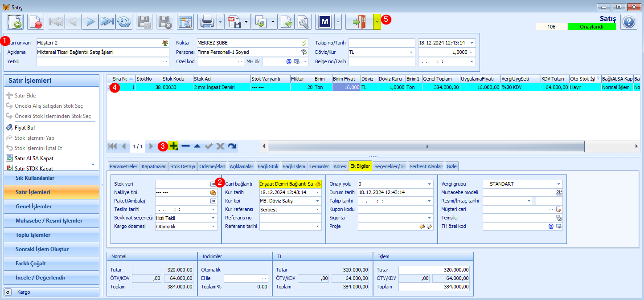Click the Temsilci lookup icon
The width and height of the screenshot is (644, 300).
point(559,218)
